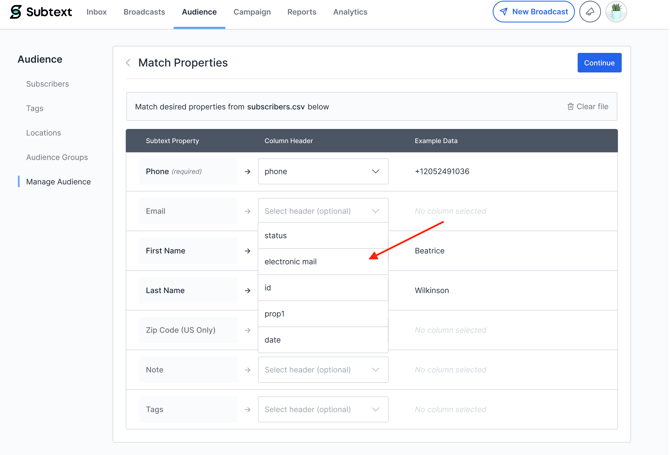Select 'prop1' from the dropdown options
The height and width of the screenshot is (455, 670).
(x=275, y=314)
